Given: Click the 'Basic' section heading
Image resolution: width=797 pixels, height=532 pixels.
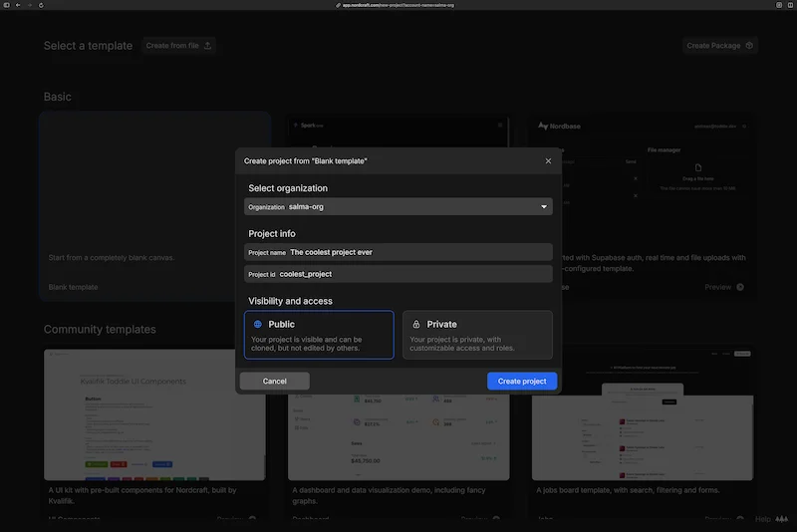Looking at the screenshot, I should [58, 97].
